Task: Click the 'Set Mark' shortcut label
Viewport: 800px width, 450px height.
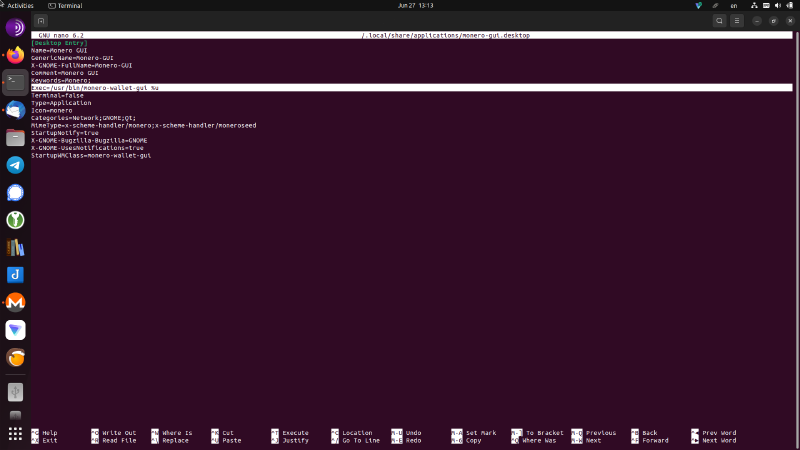Action: (x=481, y=433)
